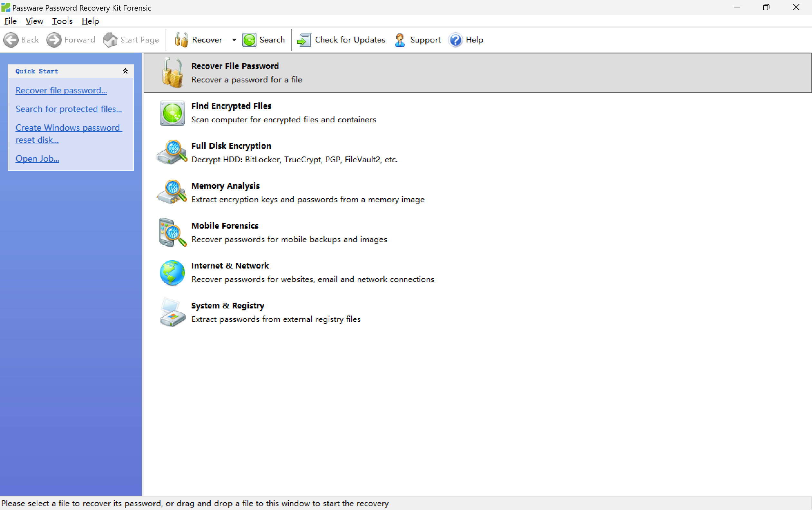Open the File menu

10,21
